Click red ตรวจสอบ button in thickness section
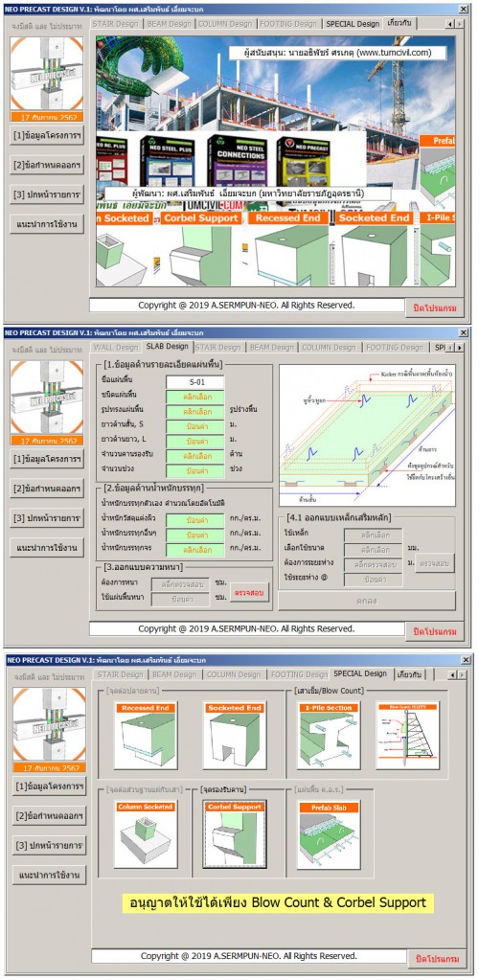This screenshot has height=980, width=479. 249,592
